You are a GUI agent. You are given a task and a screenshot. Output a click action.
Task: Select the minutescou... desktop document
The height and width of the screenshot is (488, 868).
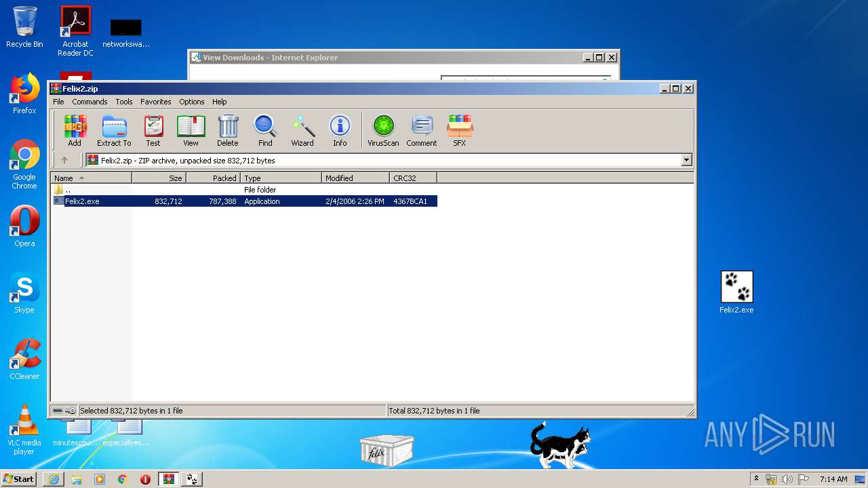75,432
